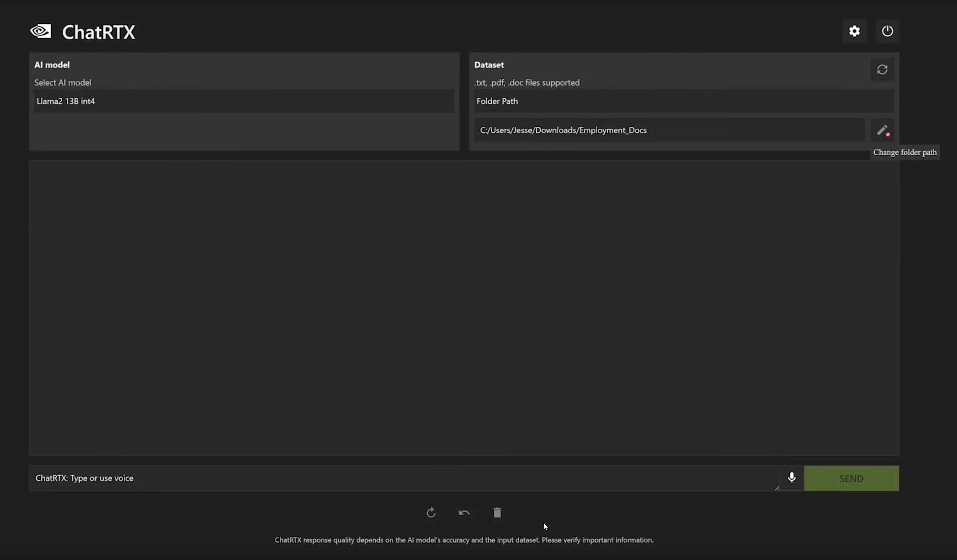
Task: Focus the Type or use voice input
Action: pyautogui.click(x=399, y=478)
